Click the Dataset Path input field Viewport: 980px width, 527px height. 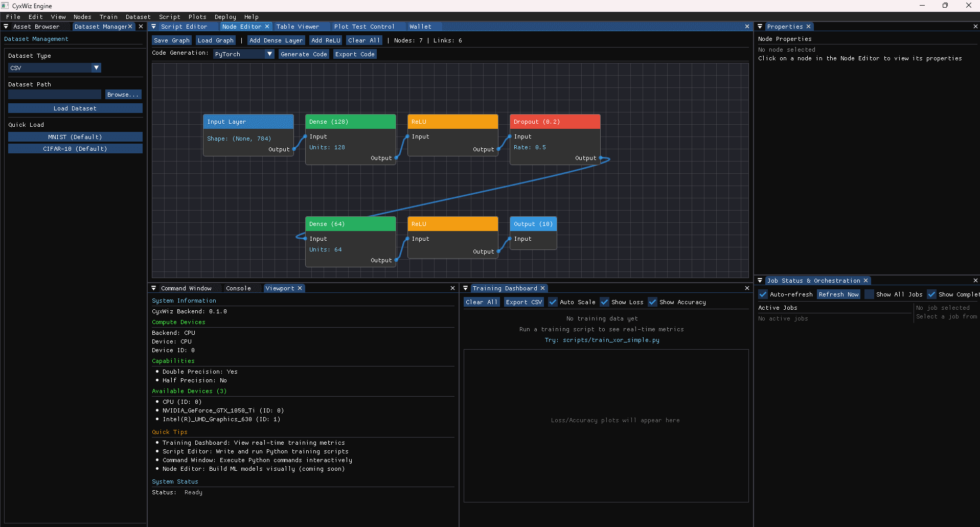click(x=54, y=94)
